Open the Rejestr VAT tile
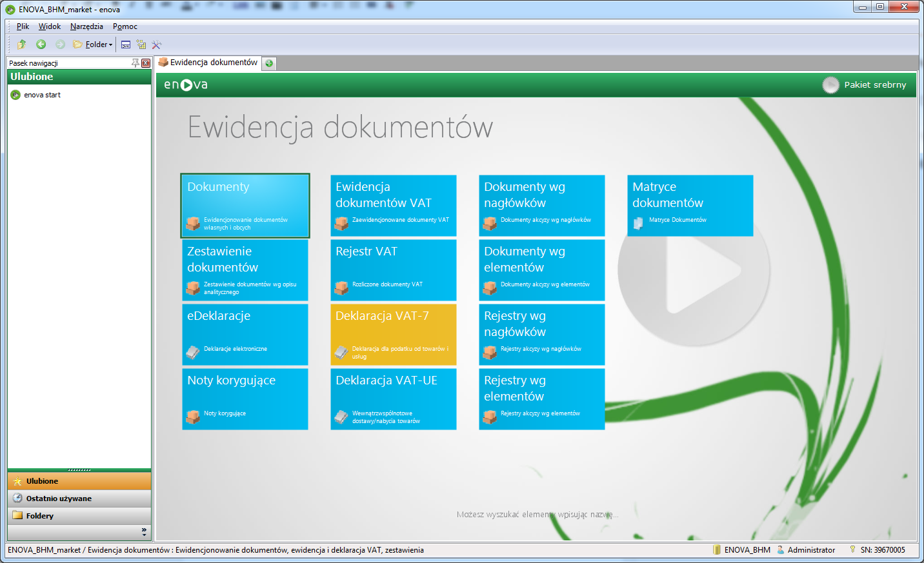The image size is (924, 563). (393, 270)
